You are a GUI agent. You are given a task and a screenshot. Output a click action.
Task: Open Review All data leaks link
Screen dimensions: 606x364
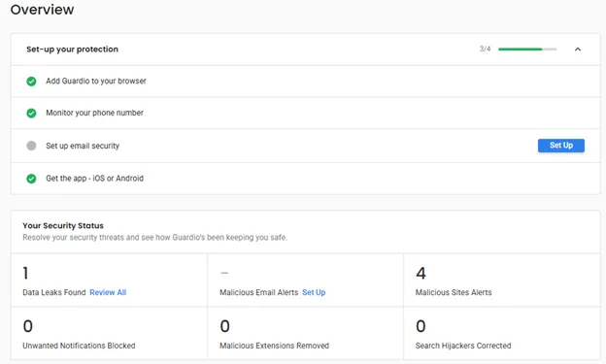[x=108, y=292]
